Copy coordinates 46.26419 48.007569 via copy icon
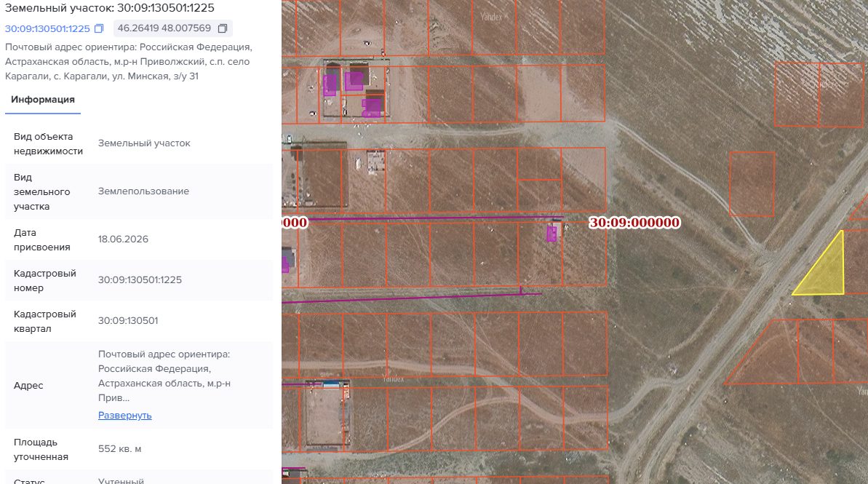This screenshot has height=484, width=868. pos(223,28)
